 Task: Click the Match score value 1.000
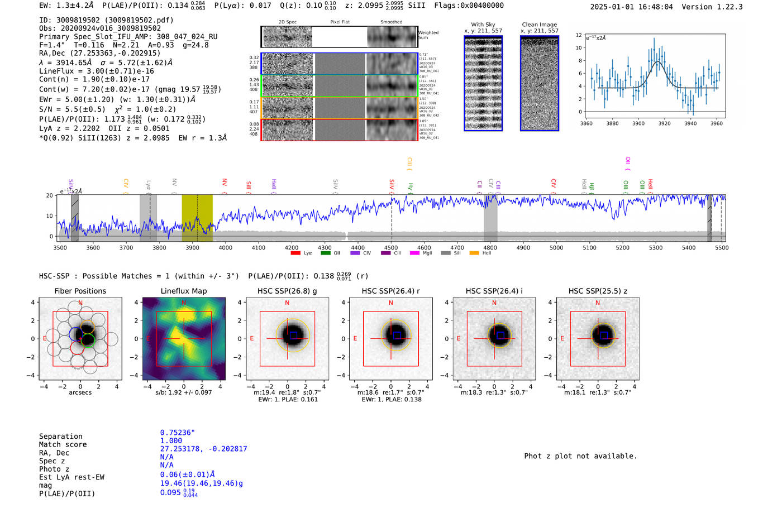pyautogui.click(x=171, y=441)
